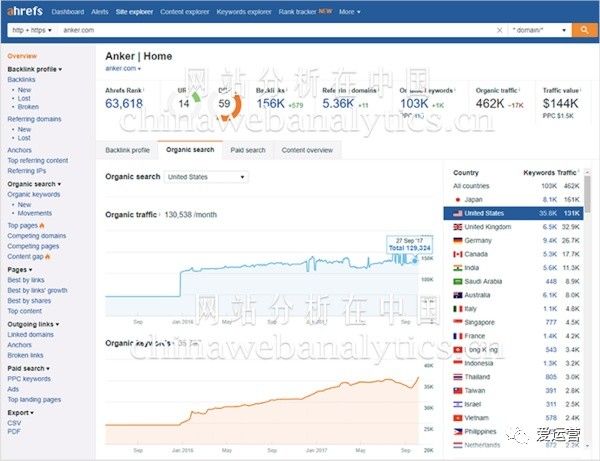600x461 pixels.
Task: Clear the anker.com search field
Action: pyautogui.click(x=499, y=30)
